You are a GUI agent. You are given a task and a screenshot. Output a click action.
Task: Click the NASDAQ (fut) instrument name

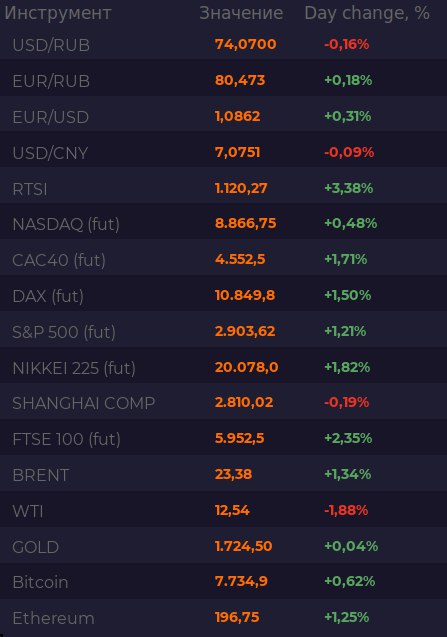[x=66, y=224]
